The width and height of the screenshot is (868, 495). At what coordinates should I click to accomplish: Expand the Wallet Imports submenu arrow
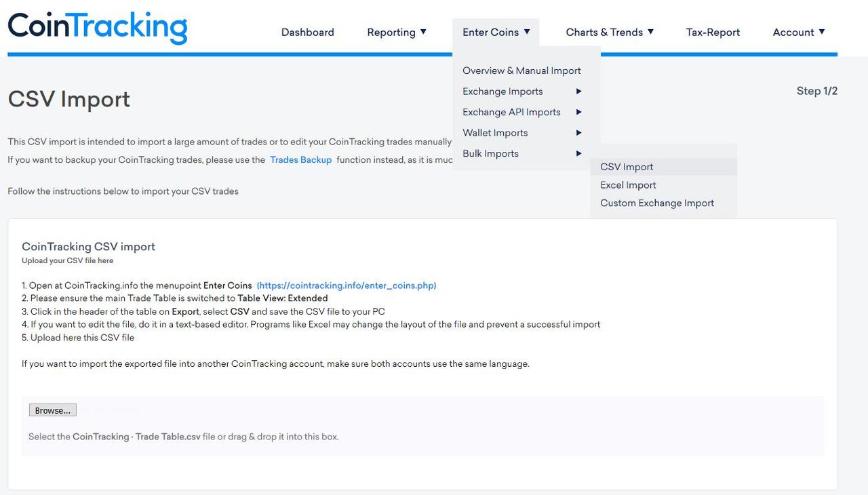pos(578,133)
